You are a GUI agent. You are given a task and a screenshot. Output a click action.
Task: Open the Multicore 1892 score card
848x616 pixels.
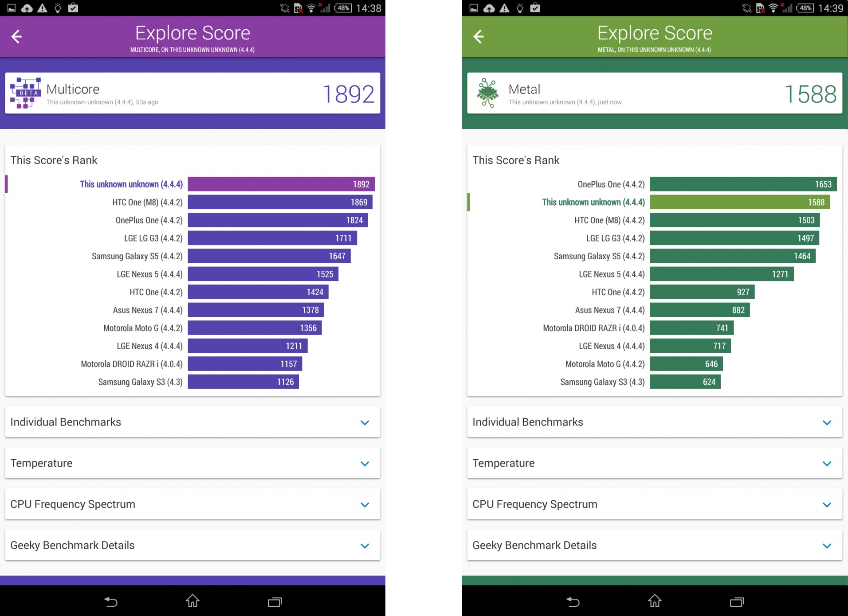point(192,93)
